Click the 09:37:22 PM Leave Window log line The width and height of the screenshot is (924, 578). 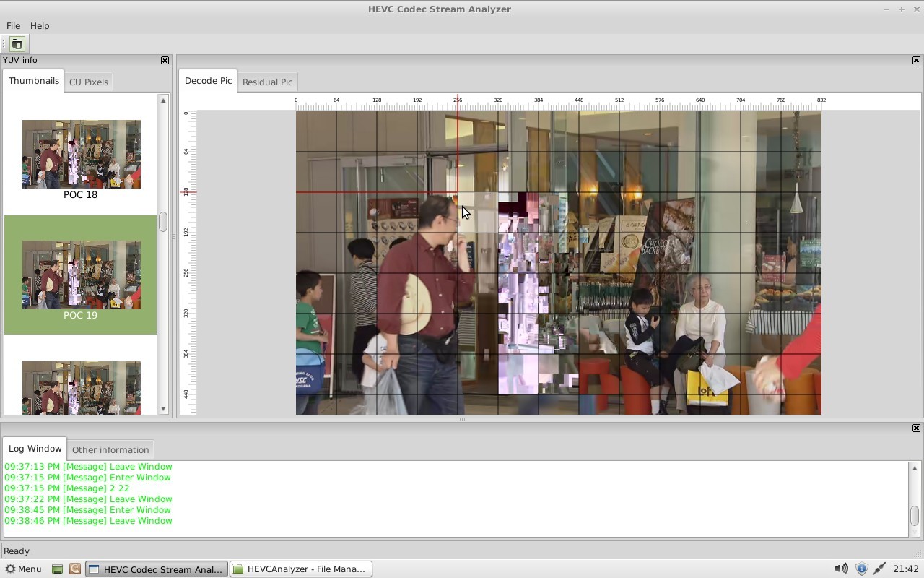tap(88, 499)
